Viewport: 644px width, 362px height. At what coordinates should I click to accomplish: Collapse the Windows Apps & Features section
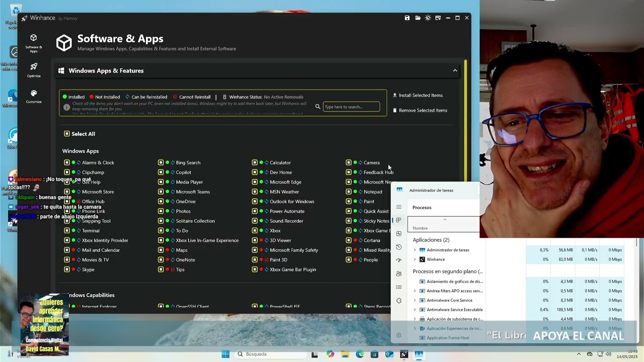pyautogui.click(x=455, y=70)
